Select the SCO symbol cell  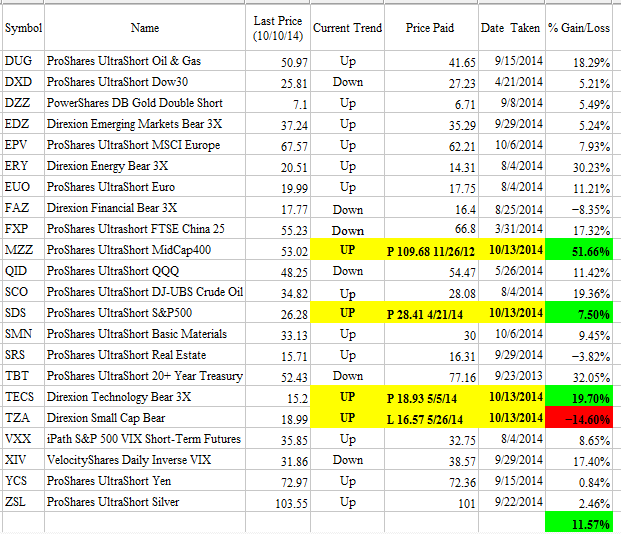(23, 292)
